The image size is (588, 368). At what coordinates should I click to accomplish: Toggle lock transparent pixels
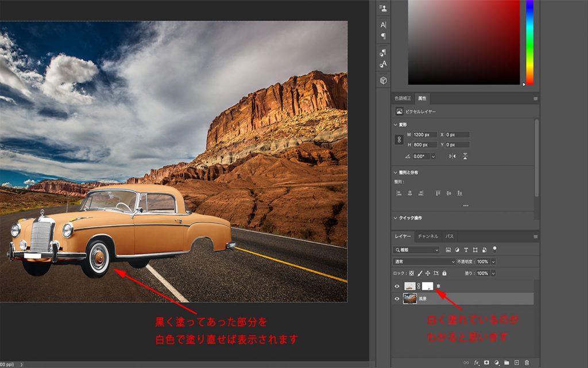(x=411, y=273)
